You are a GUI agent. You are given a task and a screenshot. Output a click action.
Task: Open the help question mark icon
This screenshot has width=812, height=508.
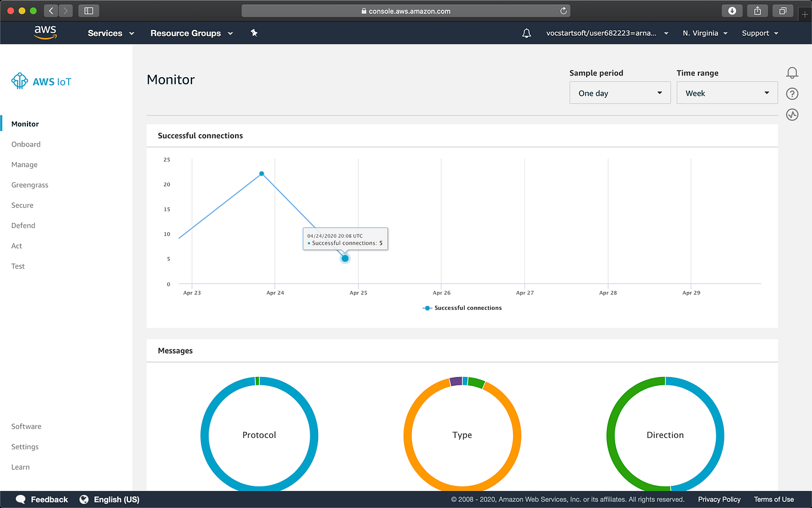(792, 93)
